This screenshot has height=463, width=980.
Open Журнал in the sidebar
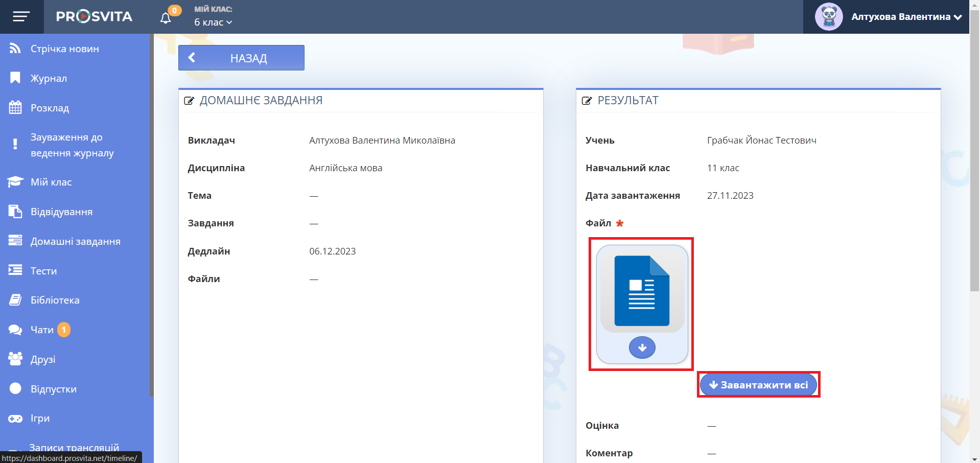coord(49,78)
